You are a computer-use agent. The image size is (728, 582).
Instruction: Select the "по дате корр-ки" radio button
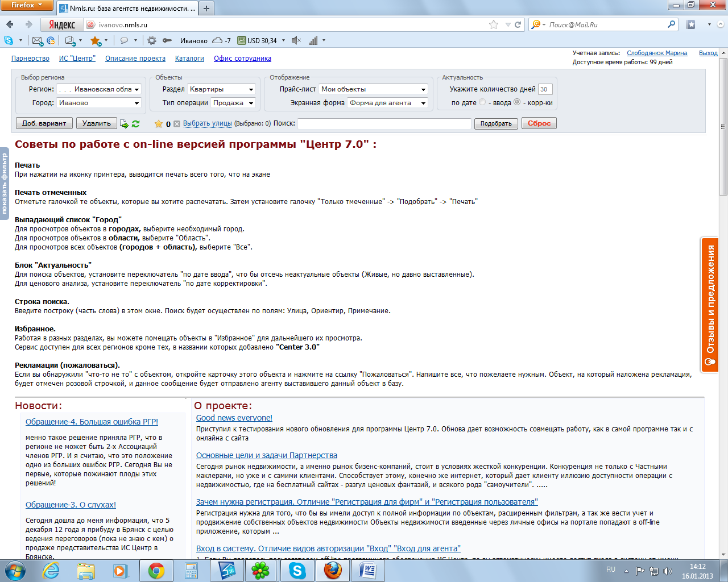coord(517,102)
